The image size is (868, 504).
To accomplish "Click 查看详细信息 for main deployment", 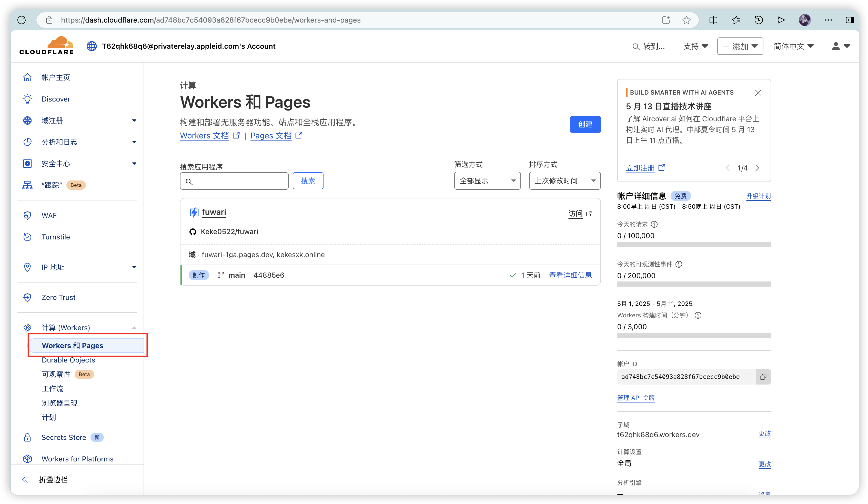I will 570,275.
